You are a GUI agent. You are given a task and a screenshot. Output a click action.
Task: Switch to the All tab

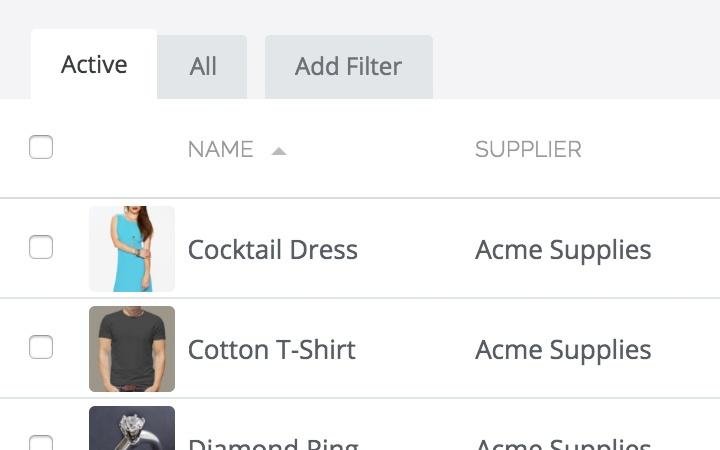click(x=202, y=67)
